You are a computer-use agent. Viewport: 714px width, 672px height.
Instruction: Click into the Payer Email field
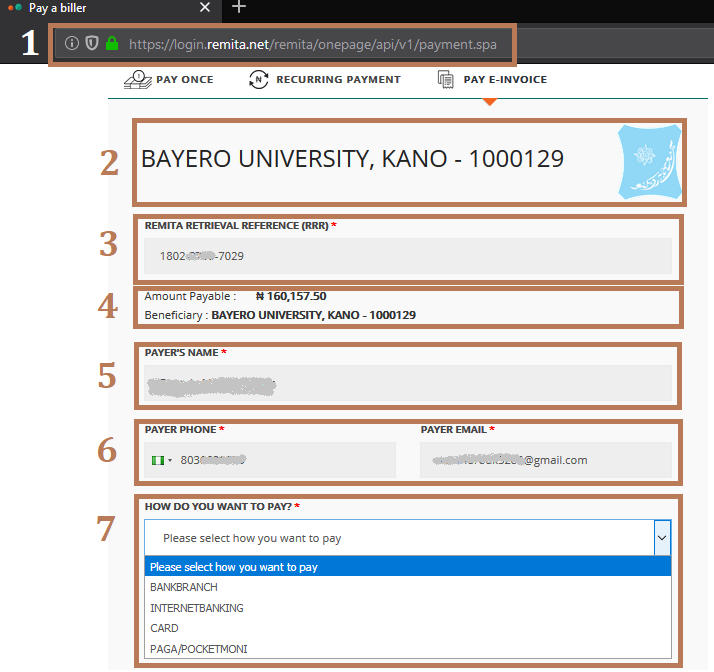545,460
